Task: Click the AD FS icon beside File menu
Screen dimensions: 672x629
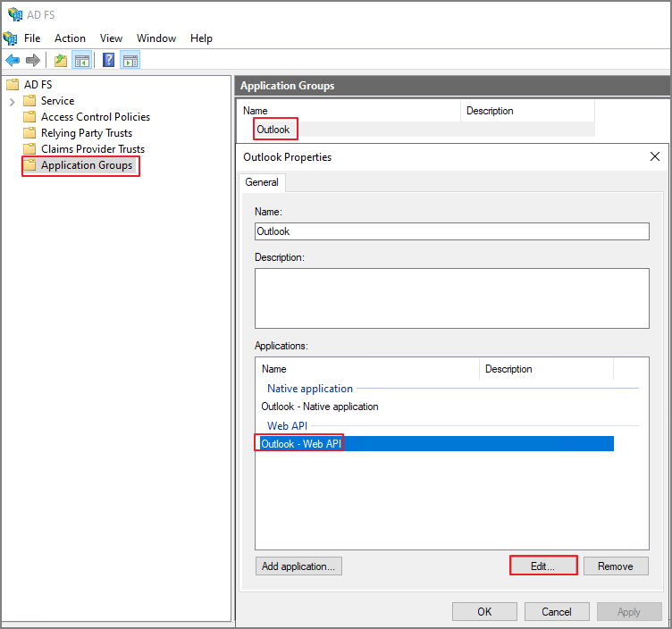Action: click(11, 38)
